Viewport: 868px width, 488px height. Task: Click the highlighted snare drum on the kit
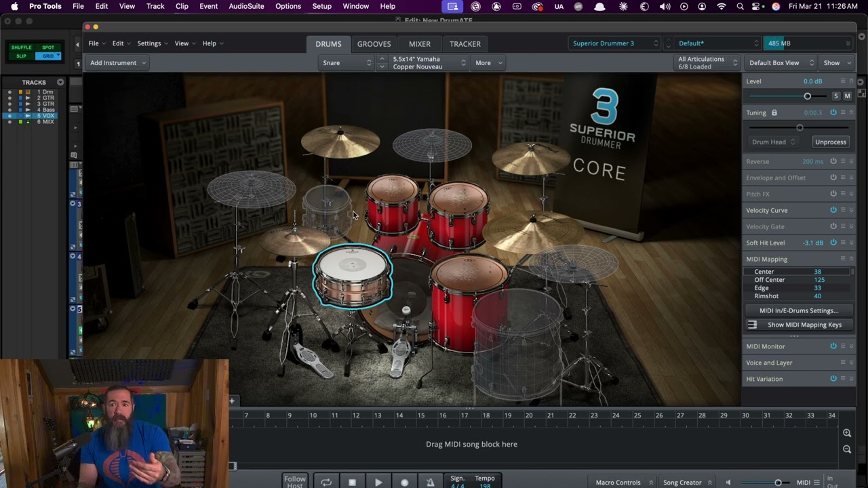click(352, 276)
